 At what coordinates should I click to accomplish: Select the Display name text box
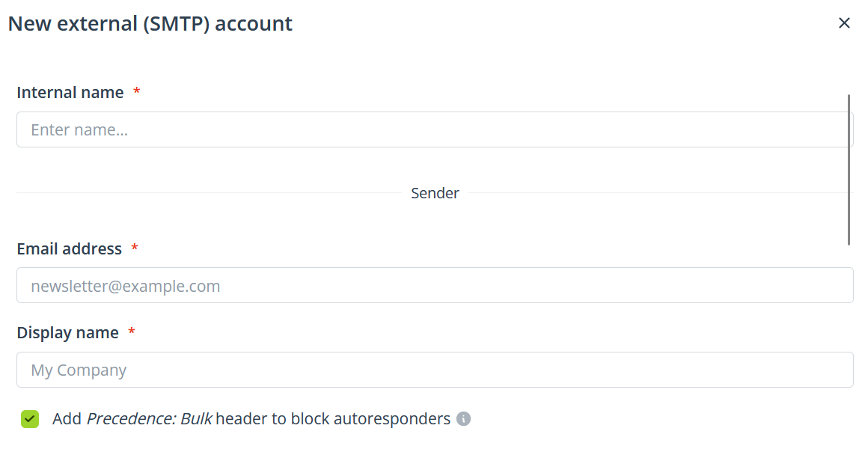pyautogui.click(x=434, y=370)
